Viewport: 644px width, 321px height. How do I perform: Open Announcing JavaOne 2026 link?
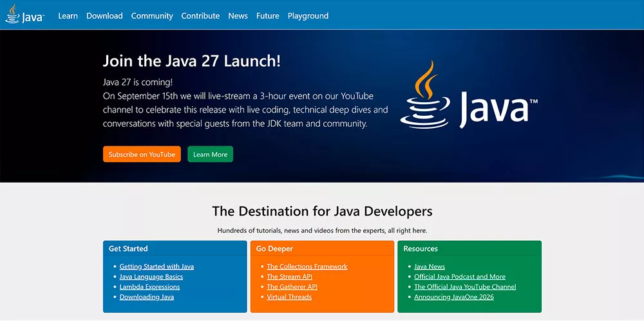454,297
